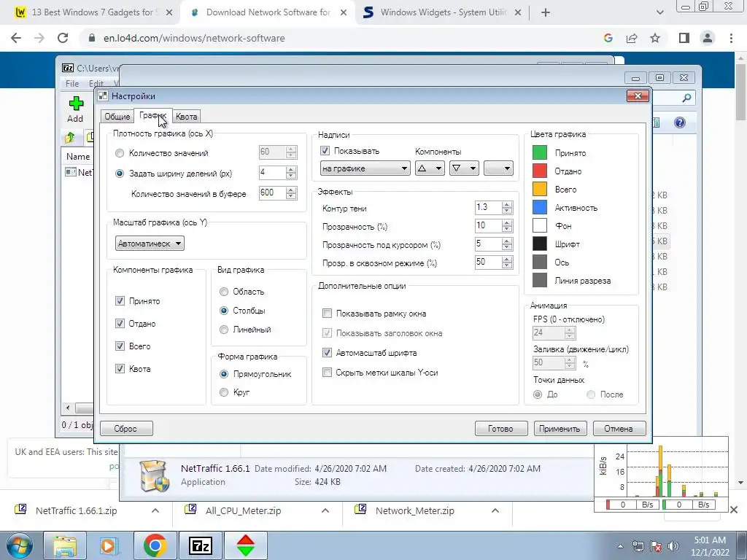Click 7-Zip taskbar icon
This screenshot has height=560, width=747.
point(201,545)
